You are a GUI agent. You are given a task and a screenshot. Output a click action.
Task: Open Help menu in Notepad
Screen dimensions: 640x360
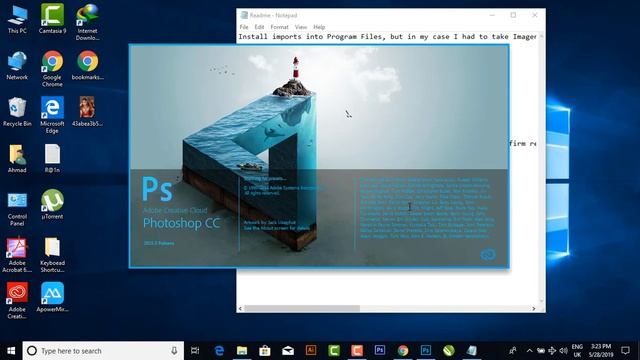[319, 27]
